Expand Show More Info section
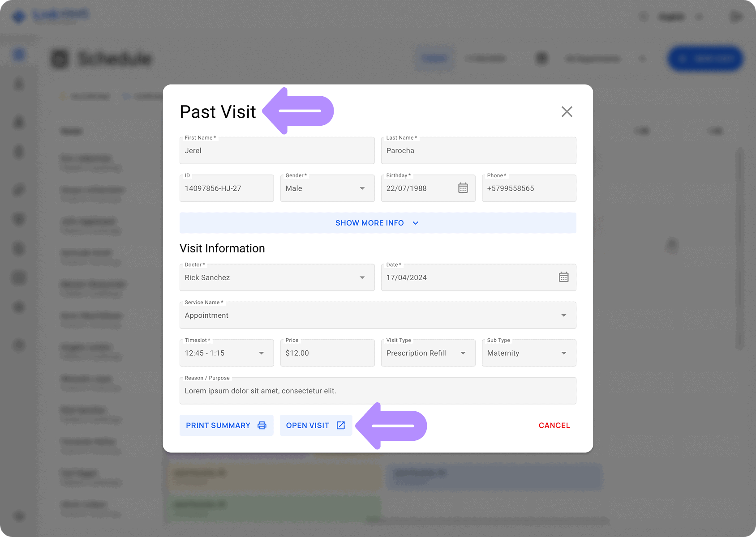Screen dimensions: 756x537 tap(378, 223)
